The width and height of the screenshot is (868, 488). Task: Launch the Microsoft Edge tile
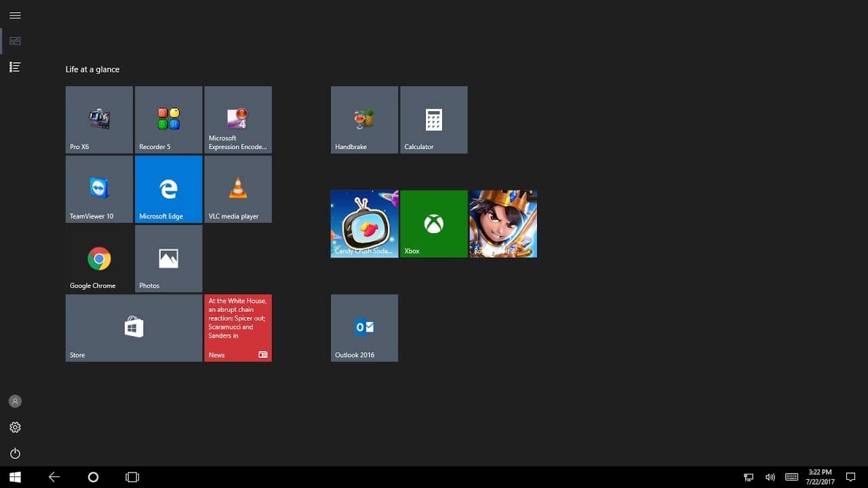[x=169, y=189]
